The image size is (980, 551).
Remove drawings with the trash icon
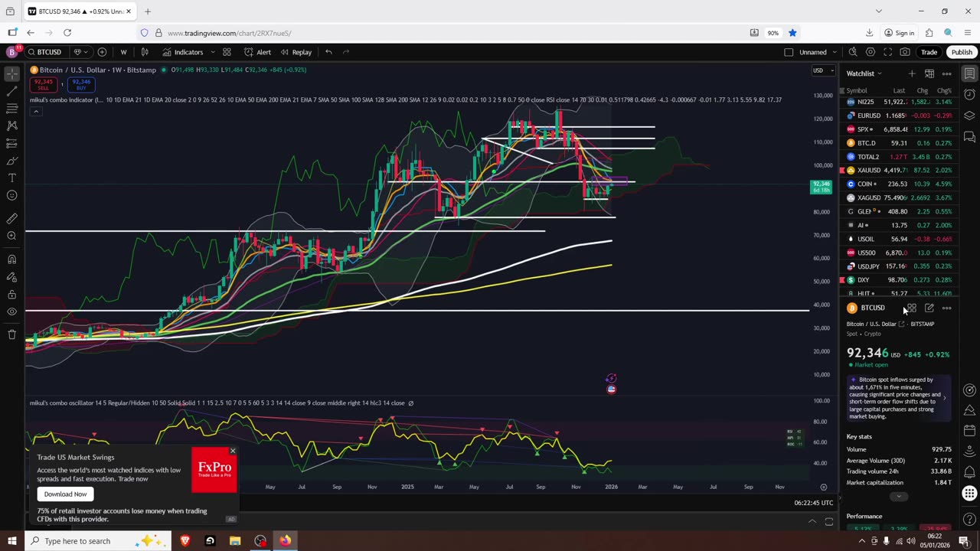coord(11,334)
